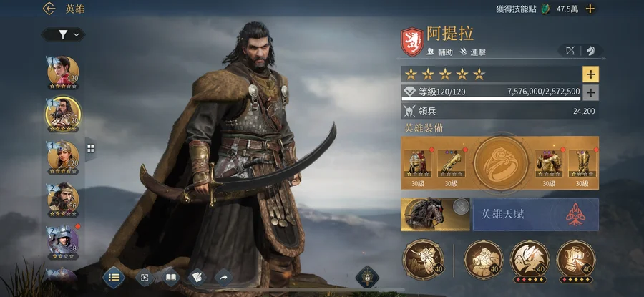
Task: Toggle the fullscreen view icon
Action: click(x=145, y=278)
